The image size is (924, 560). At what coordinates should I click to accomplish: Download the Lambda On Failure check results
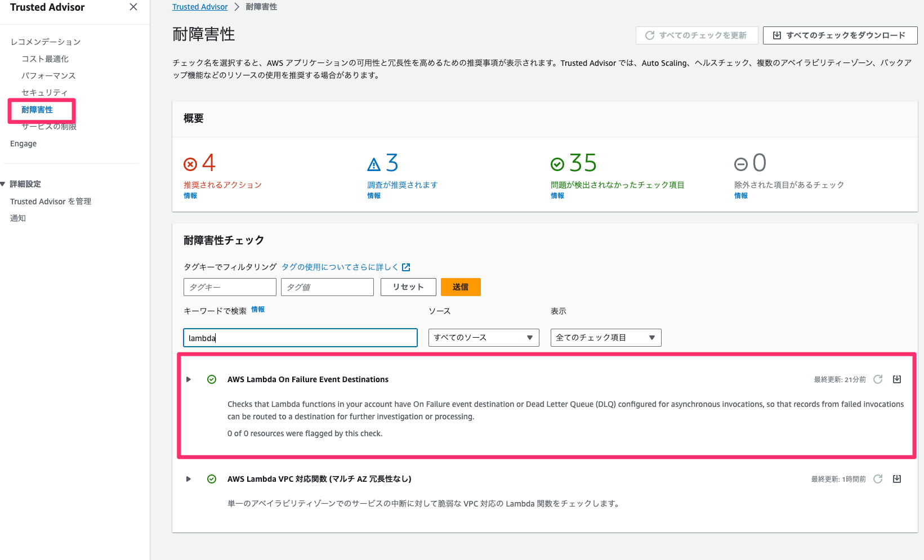pos(897,379)
